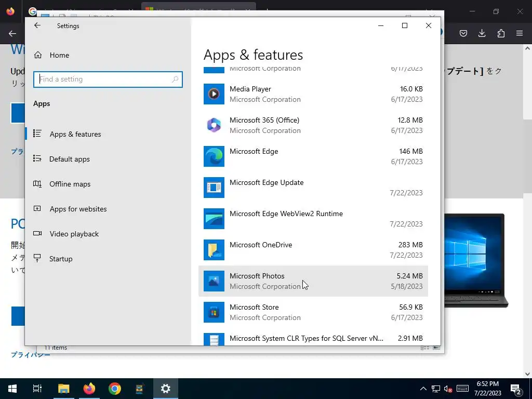This screenshot has height=399, width=532.
Task: Open Firefox Pocket save icon
Action: tap(463, 33)
